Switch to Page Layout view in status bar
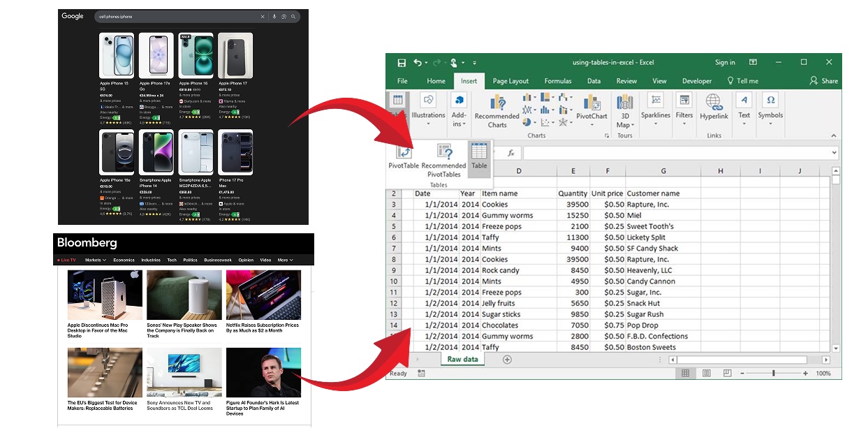The height and width of the screenshot is (433, 868). pyautogui.click(x=706, y=374)
